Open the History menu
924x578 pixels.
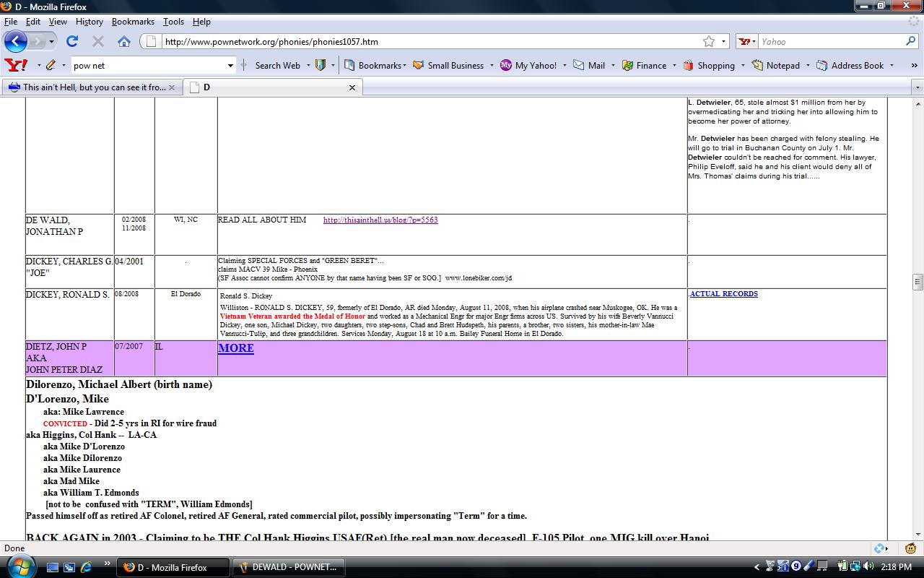click(90, 22)
